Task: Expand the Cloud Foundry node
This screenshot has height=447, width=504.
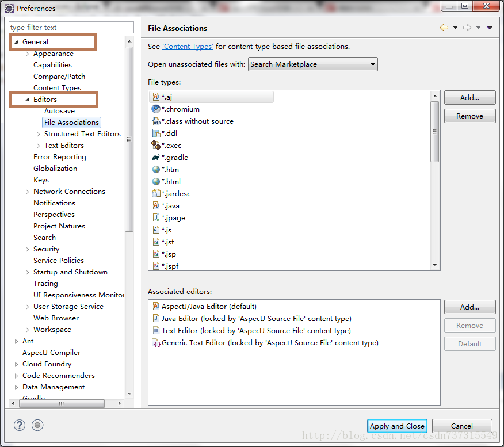Action: click(16, 364)
